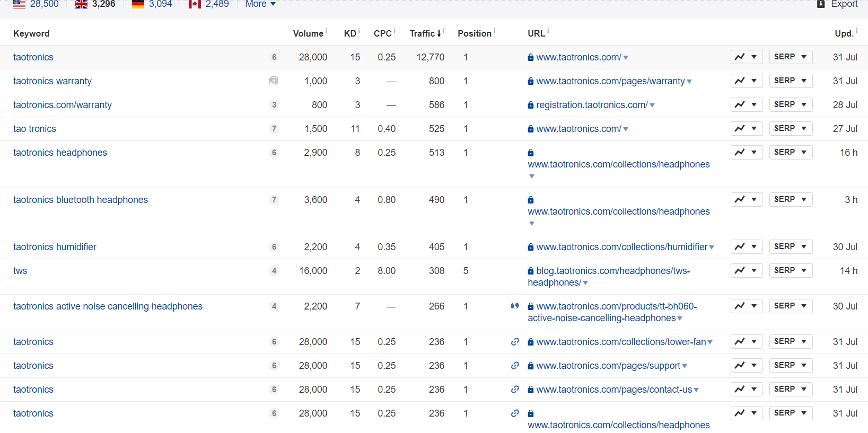The image size is (868, 433).
Task: Open More countries dropdown
Action: coord(260,4)
